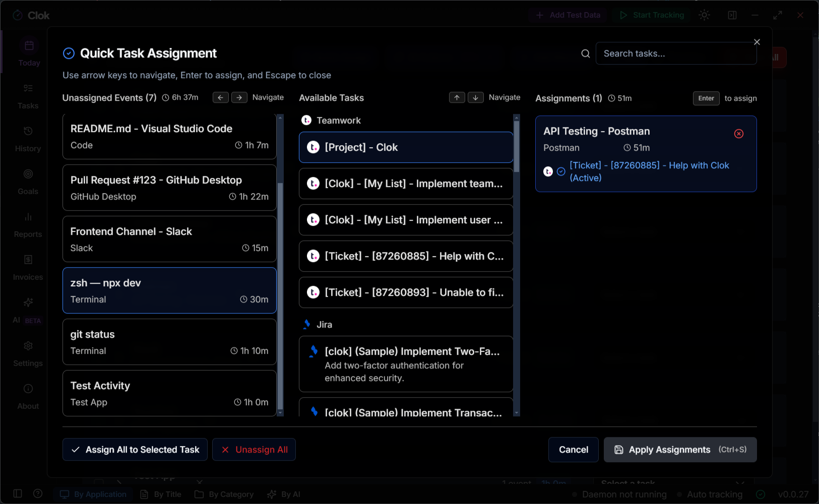Click Apply Assignments button

680,450
